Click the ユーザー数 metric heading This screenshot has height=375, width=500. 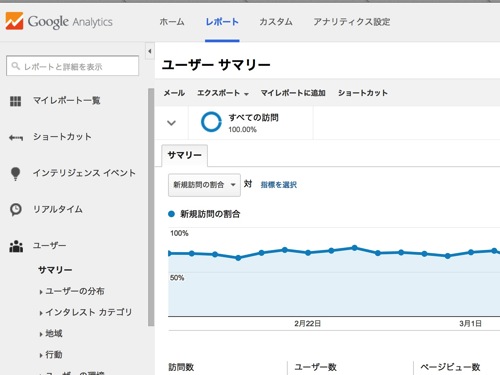(316, 367)
